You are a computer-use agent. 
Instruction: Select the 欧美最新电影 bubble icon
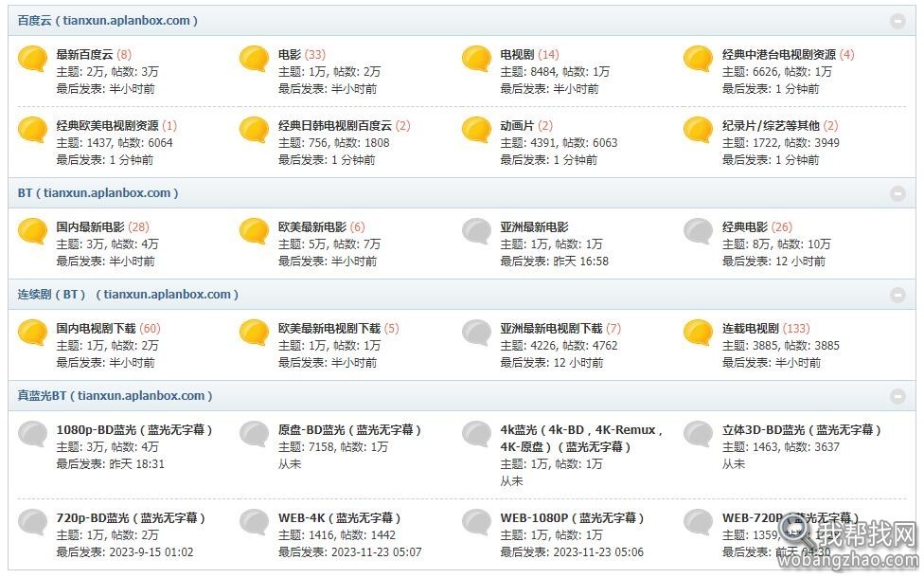(255, 231)
